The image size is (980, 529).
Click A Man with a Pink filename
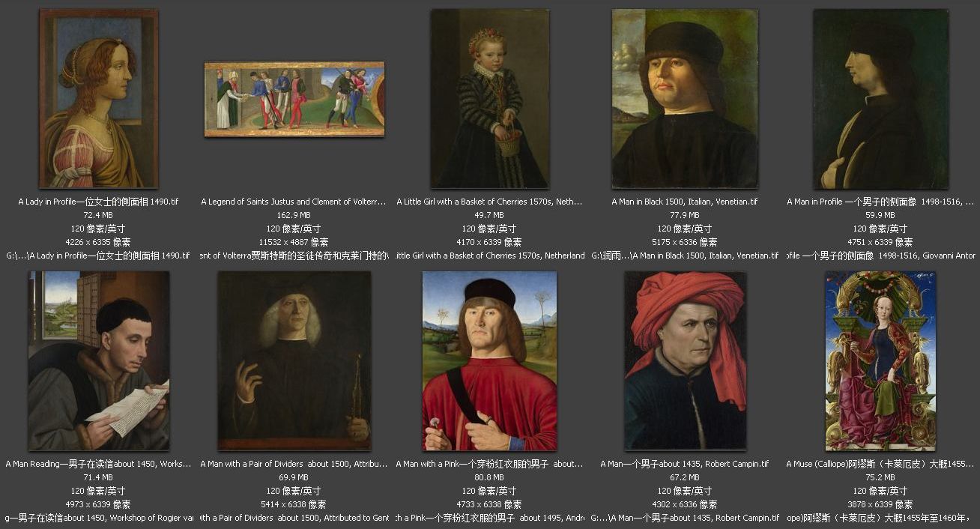[489, 464]
